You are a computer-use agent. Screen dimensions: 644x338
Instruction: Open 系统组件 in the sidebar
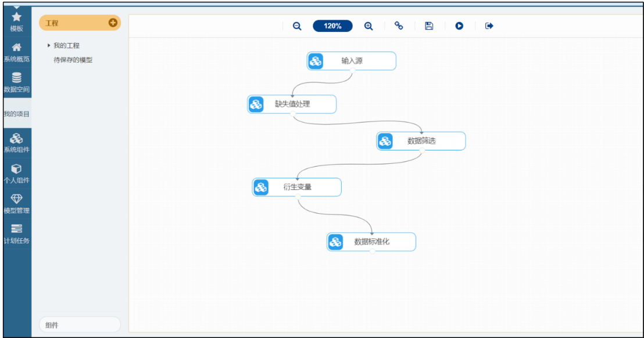pyautogui.click(x=17, y=143)
